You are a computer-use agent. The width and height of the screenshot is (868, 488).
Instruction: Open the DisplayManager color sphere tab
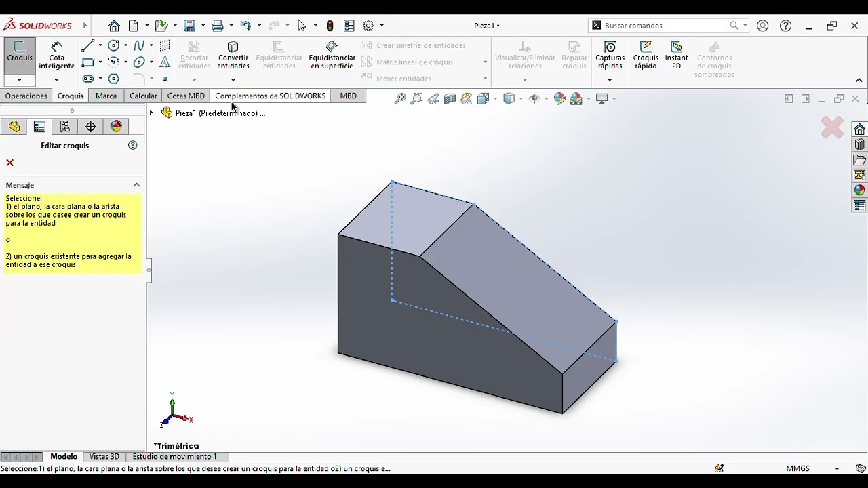pyautogui.click(x=116, y=127)
